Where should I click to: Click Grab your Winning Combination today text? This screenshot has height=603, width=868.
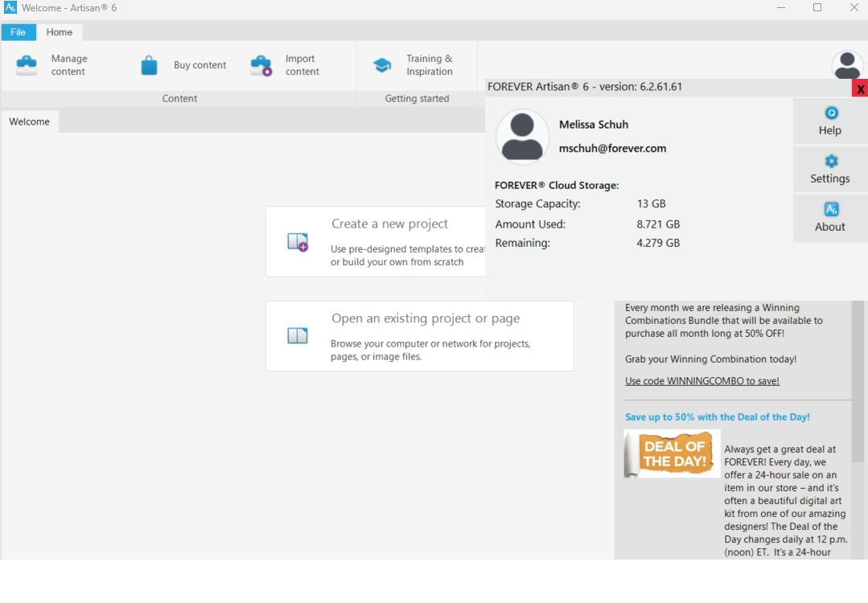click(711, 359)
